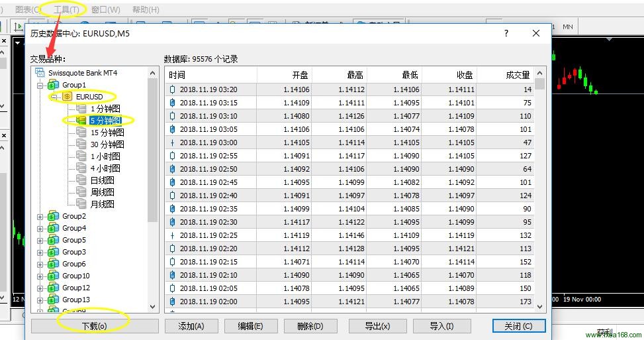Click the Group4 folder icon

click(54, 228)
